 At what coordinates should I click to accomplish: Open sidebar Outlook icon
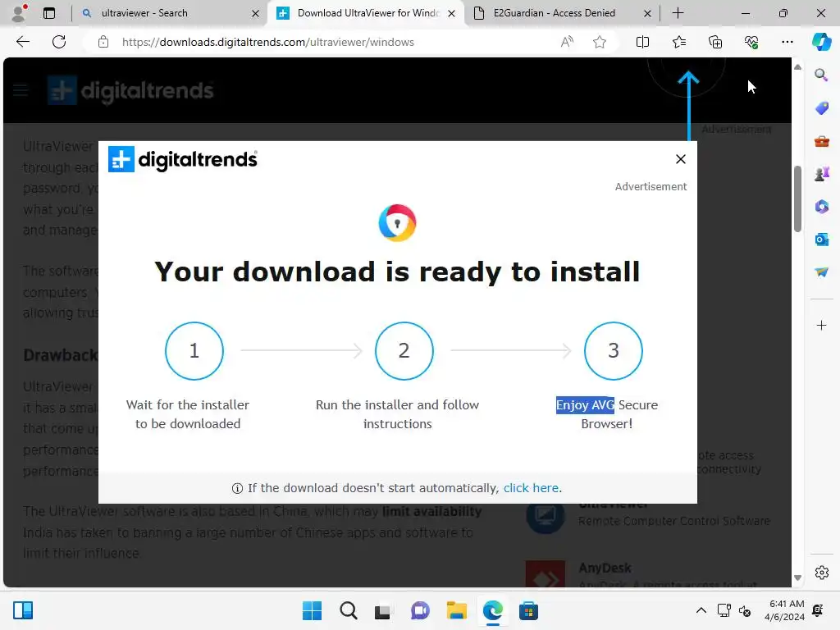(x=821, y=240)
